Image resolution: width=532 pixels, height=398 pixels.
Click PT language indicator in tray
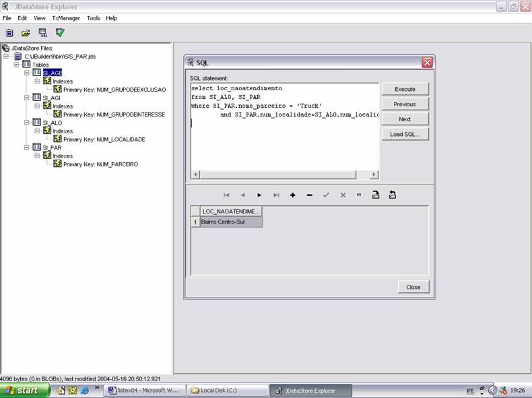tap(470, 391)
